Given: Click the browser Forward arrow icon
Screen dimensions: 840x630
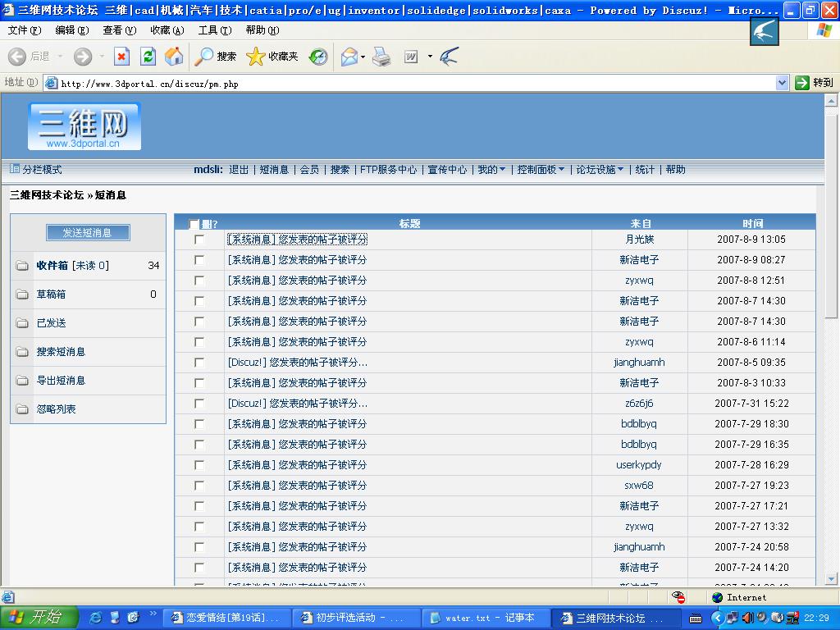Looking at the screenshot, I should click(83, 57).
